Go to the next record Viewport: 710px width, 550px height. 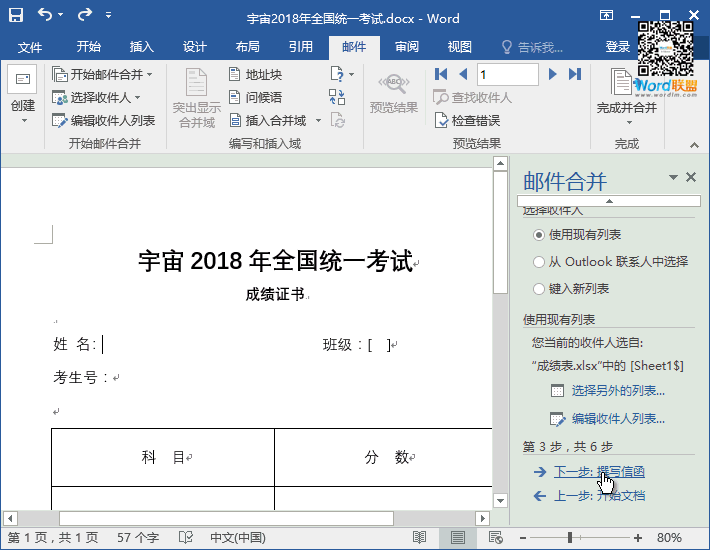point(552,74)
